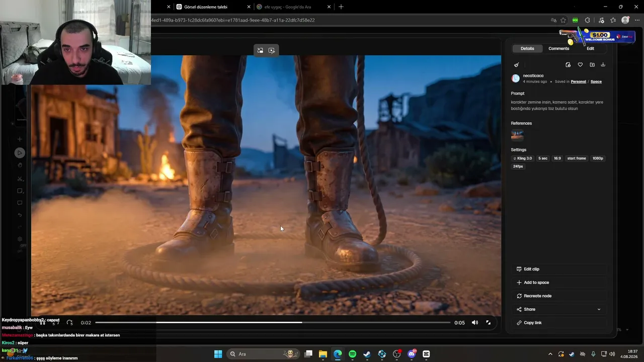
Task: Open the Personal link
Action: coord(579,81)
